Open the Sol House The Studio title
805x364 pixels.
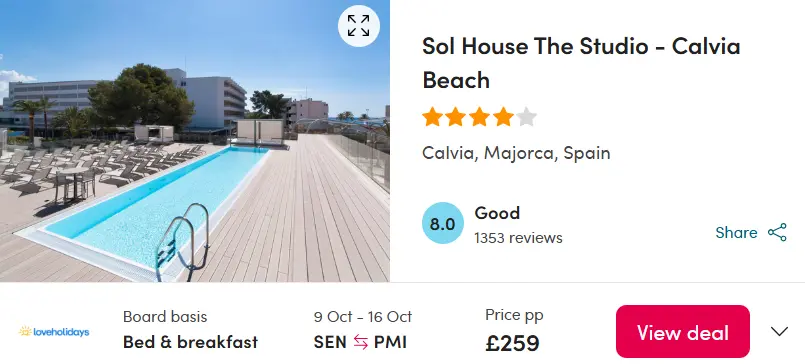pyautogui.click(x=581, y=63)
